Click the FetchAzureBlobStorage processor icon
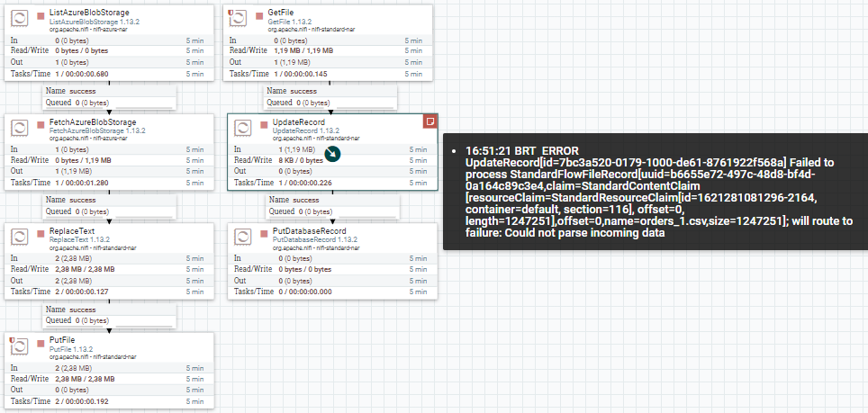Image resolution: width=868 pixels, height=413 pixels. click(20, 129)
